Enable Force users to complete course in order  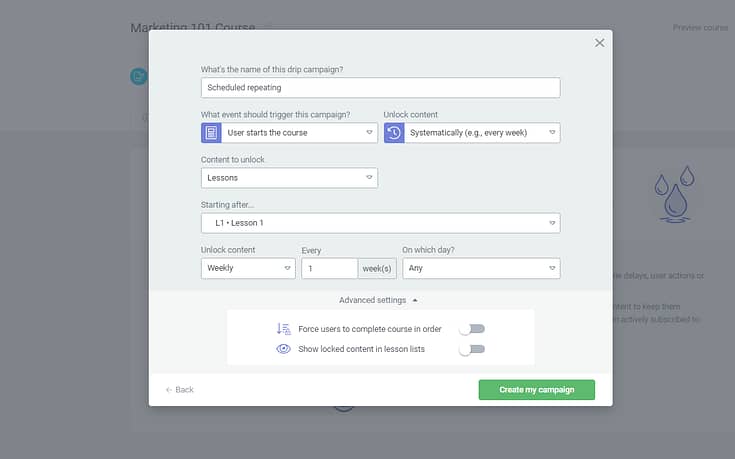click(x=472, y=329)
